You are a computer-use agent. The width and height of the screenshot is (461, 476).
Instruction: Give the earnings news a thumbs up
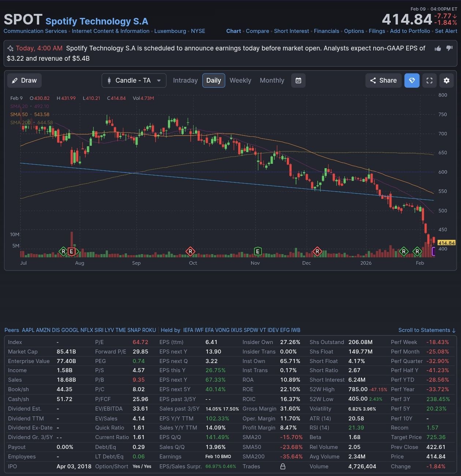[438, 49]
